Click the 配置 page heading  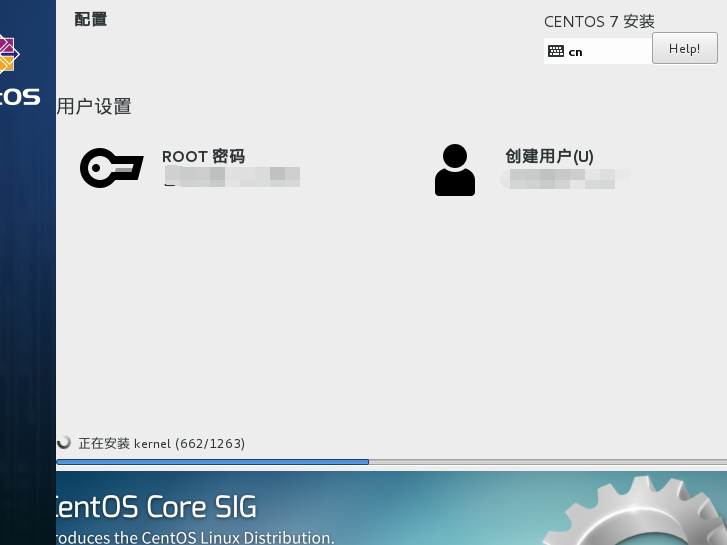coord(91,19)
